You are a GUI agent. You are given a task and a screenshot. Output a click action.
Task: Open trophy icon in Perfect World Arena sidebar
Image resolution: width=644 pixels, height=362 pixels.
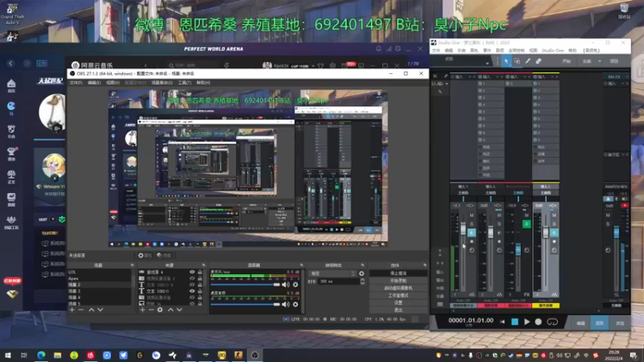pyautogui.click(x=11, y=152)
